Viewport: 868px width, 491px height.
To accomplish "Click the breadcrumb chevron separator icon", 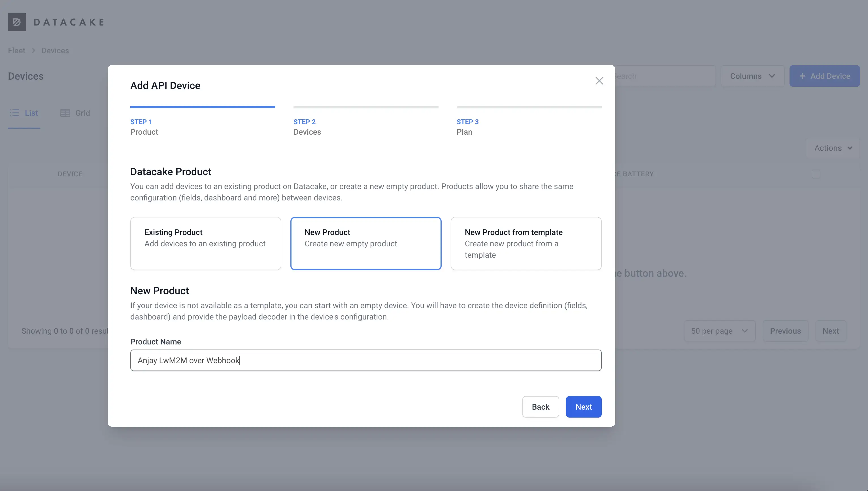I will [x=33, y=50].
